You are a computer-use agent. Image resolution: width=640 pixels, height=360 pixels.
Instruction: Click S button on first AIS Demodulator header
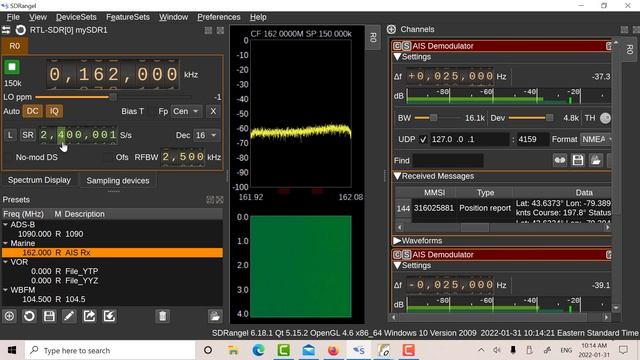click(x=406, y=46)
